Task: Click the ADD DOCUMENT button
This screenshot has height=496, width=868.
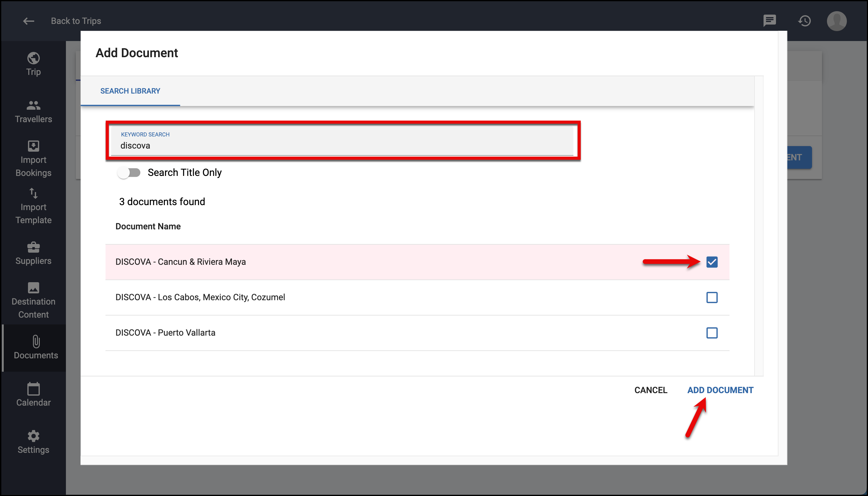Action: point(720,390)
